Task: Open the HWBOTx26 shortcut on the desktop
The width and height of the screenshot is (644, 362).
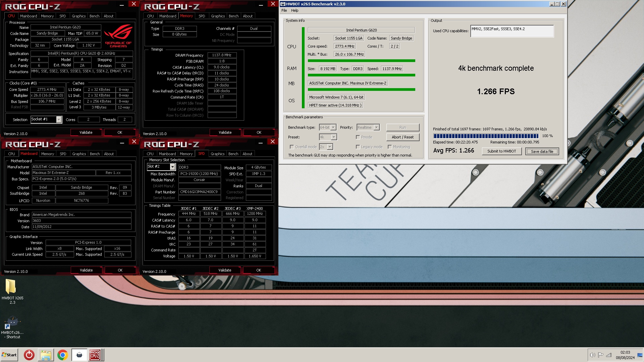Action: pyautogui.click(x=12, y=327)
